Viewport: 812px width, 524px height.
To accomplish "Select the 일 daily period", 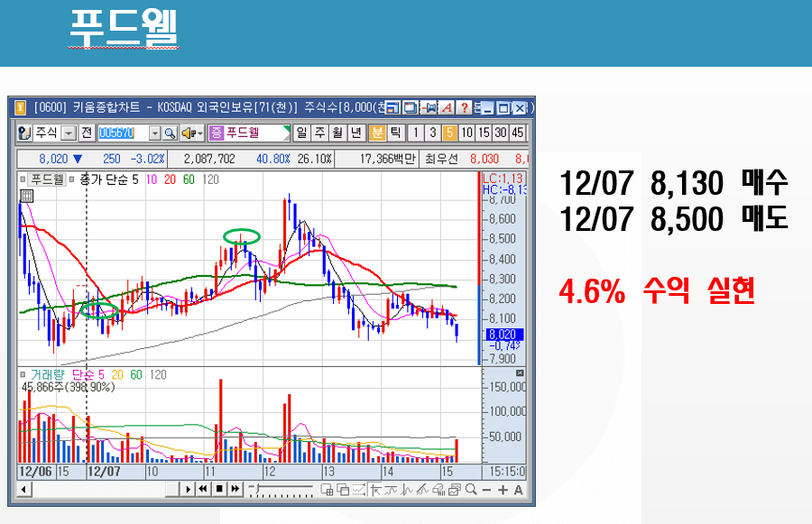I will click(x=302, y=133).
